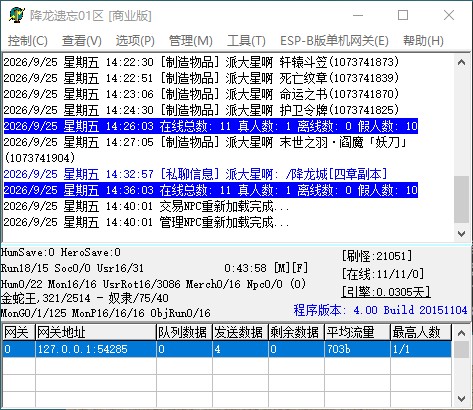Select the 私聊信息 /降龙城[四章副本] log line
This screenshot has height=410, width=473.
(195, 174)
